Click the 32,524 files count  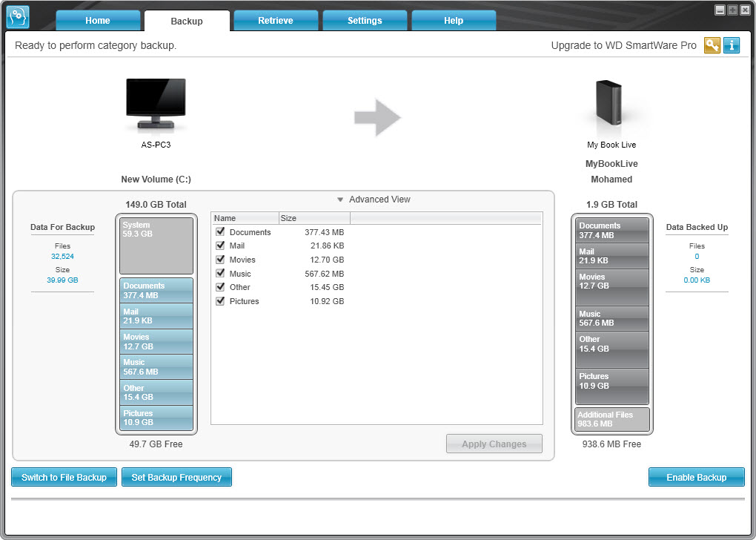[63, 256]
